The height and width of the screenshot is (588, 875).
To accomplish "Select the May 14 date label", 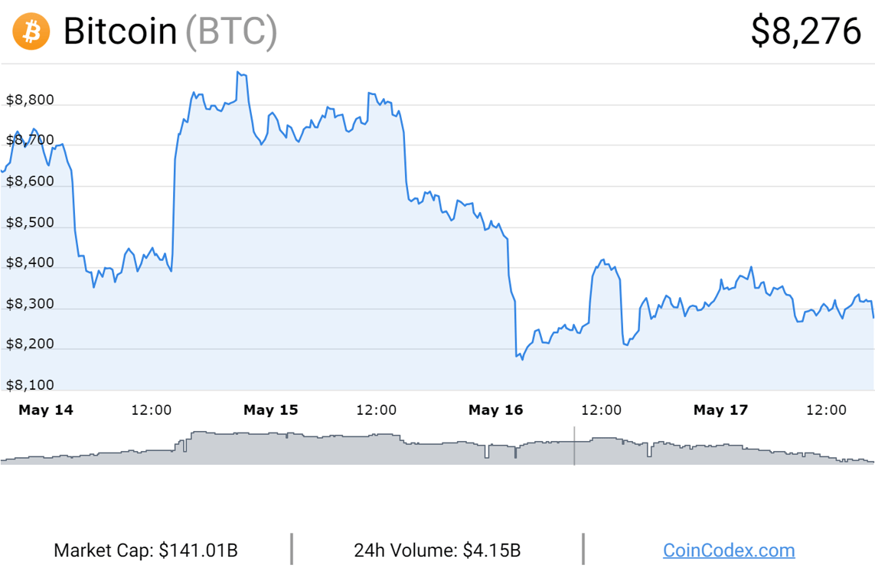I will tap(46, 410).
